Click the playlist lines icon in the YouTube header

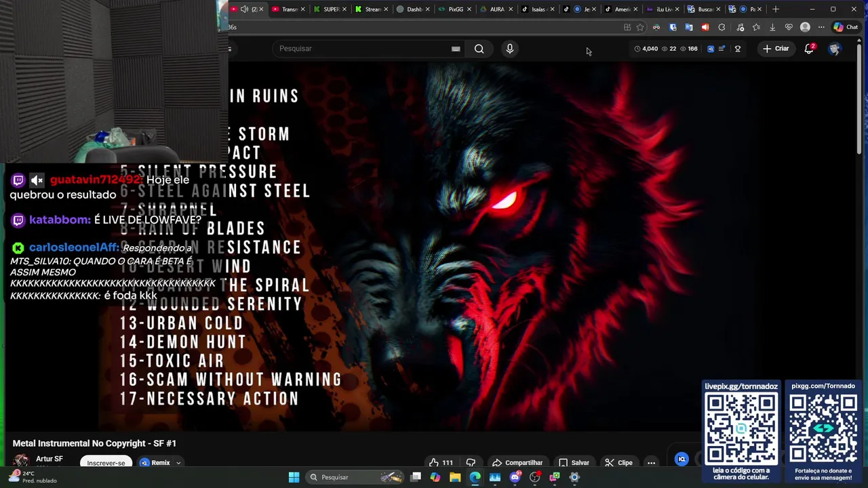click(x=722, y=49)
